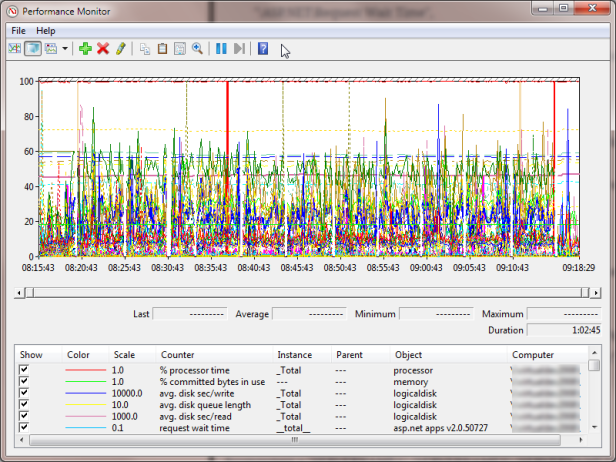Sort by the Counter column header

coord(177,355)
